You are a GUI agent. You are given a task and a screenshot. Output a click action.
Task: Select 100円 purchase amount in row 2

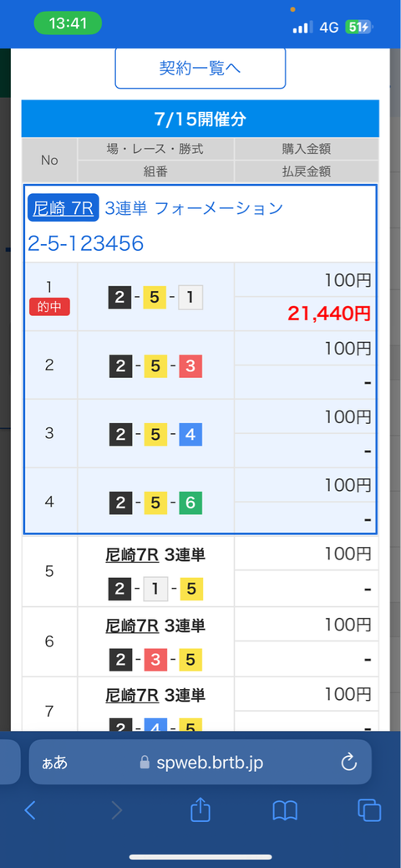coord(348,349)
